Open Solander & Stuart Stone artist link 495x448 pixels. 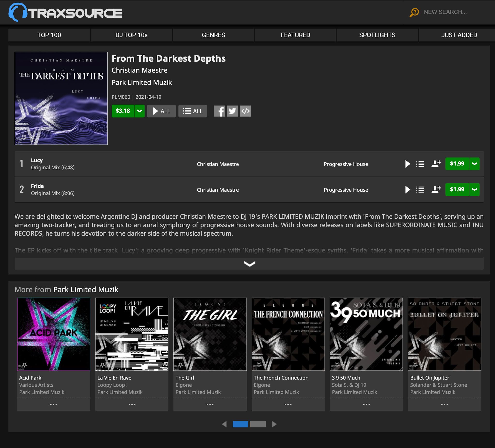(438, 385)
